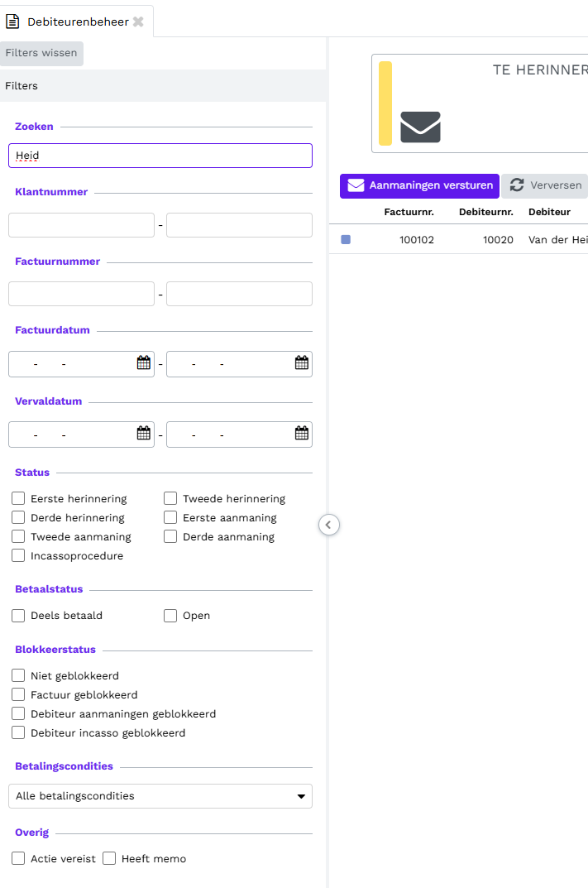Screen dimensions: 588x888
Task: Check Tweede herinnering status
Action: click(170, 498)
